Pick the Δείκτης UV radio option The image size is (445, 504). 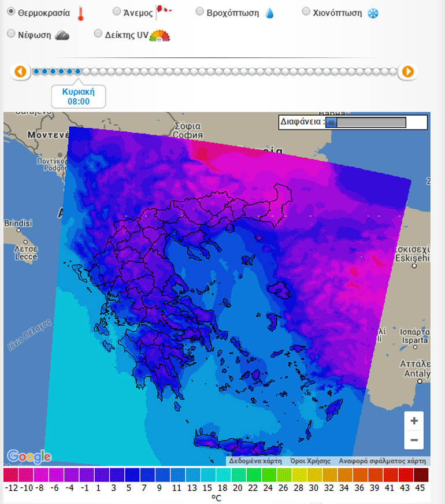pyautogui.click(x=98, y=34)
